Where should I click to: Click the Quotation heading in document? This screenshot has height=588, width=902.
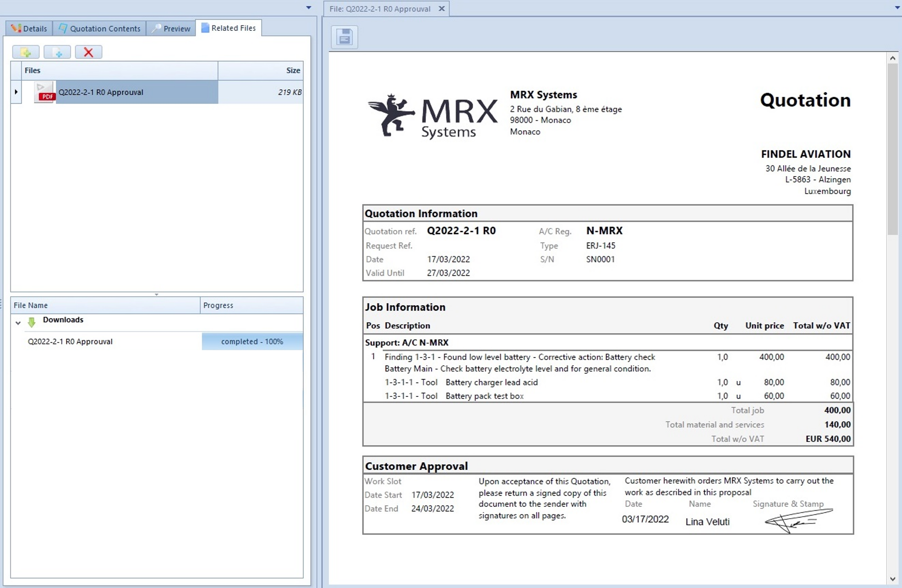tap(805, 100)
